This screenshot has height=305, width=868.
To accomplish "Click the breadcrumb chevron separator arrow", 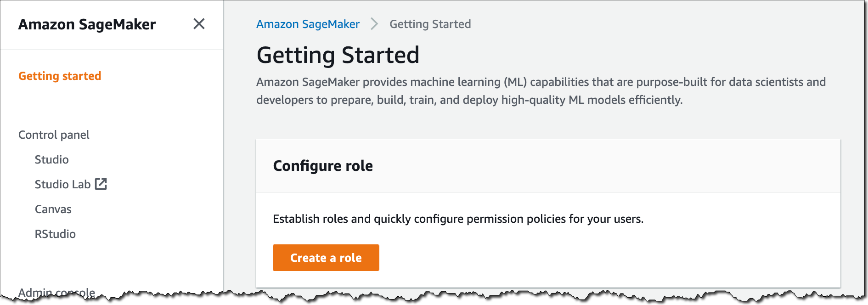I will [x=374, y=24].
